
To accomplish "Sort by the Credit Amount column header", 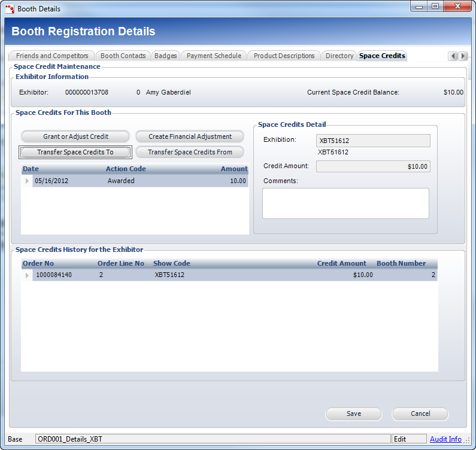I will coord(341,263).
